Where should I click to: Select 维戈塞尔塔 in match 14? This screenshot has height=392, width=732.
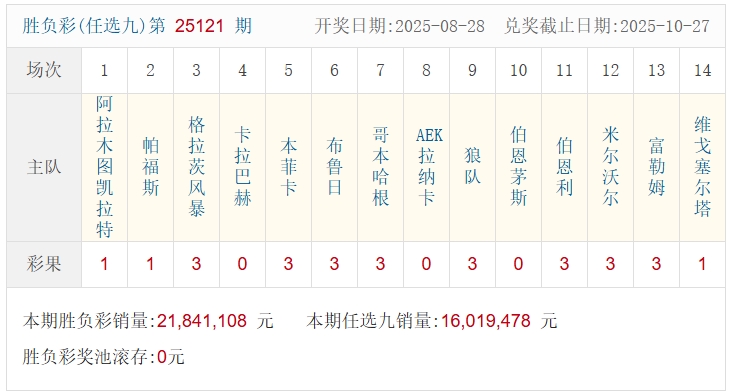(x=703, y=167)
